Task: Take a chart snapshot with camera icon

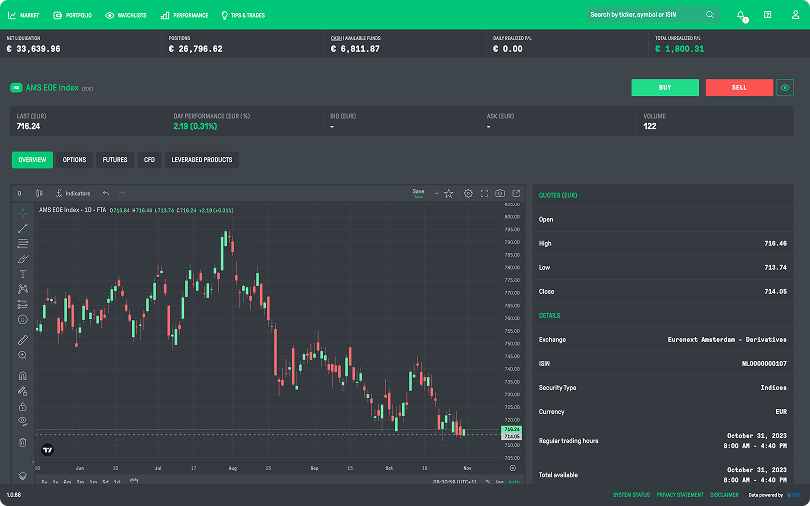Action: click(x=500, y=193)
